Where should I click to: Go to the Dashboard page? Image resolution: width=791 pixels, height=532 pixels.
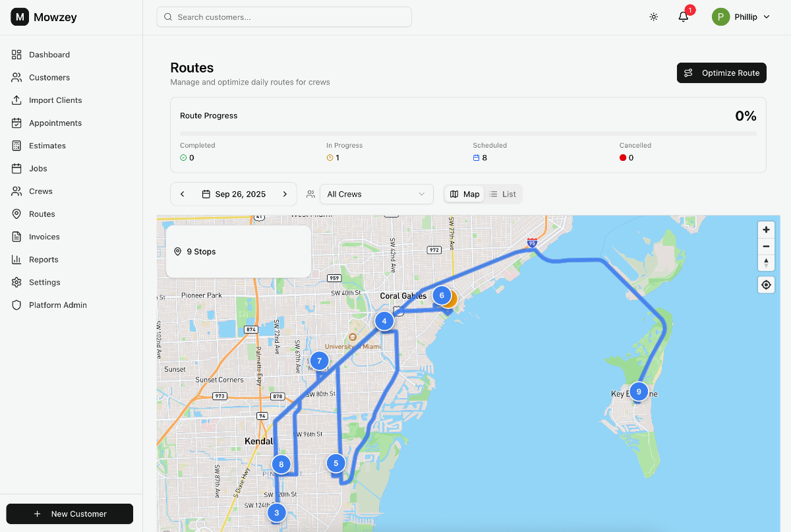pyautogui.click(x=49, y=54)
